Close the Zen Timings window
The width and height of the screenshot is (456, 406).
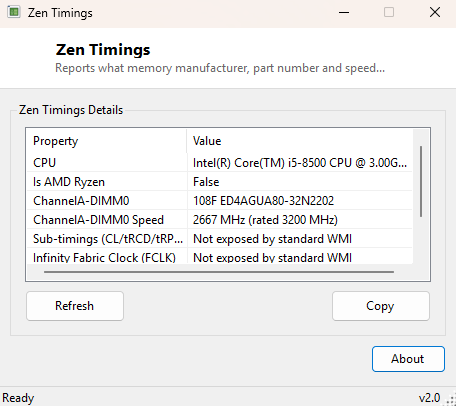point(435,13)
